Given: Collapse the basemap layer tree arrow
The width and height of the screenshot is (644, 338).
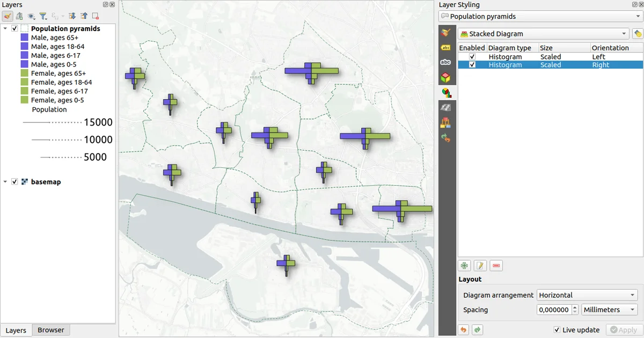Looking at the screenshot, I should [5, 182].
